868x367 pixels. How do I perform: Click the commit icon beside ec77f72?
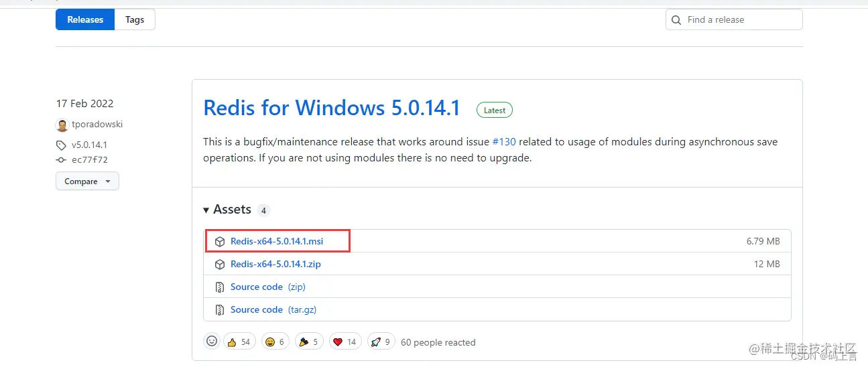click(x=61, y=160)
